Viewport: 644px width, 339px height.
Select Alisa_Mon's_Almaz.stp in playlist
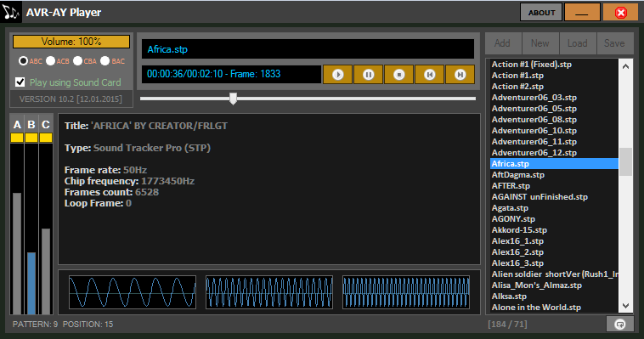pos(554,285)
